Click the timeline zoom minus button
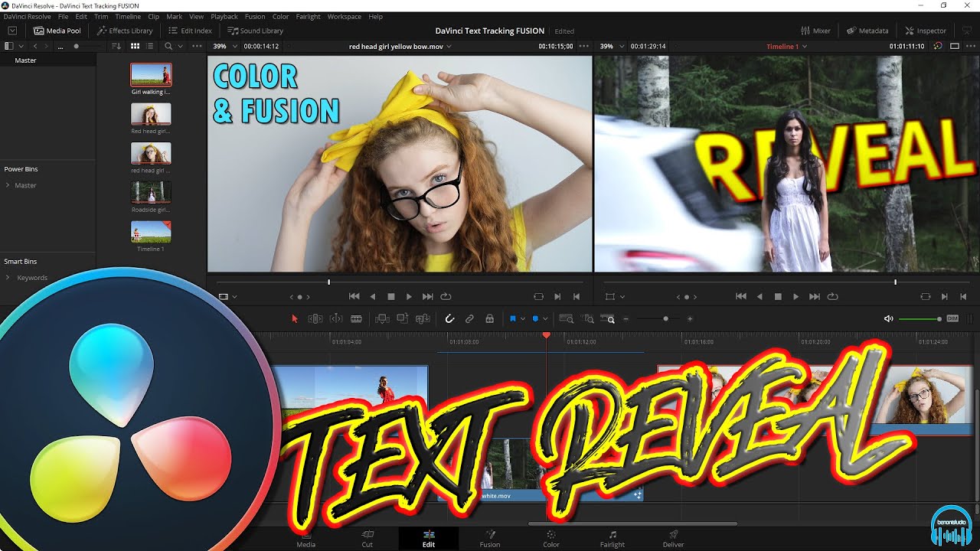 click(x=626, y=319)
